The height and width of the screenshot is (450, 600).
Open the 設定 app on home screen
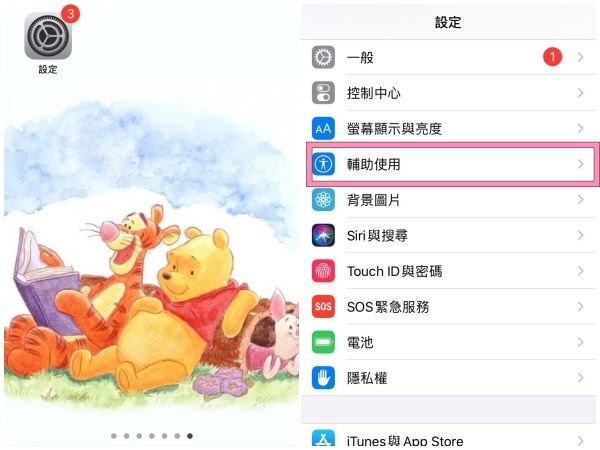[48, 36]
